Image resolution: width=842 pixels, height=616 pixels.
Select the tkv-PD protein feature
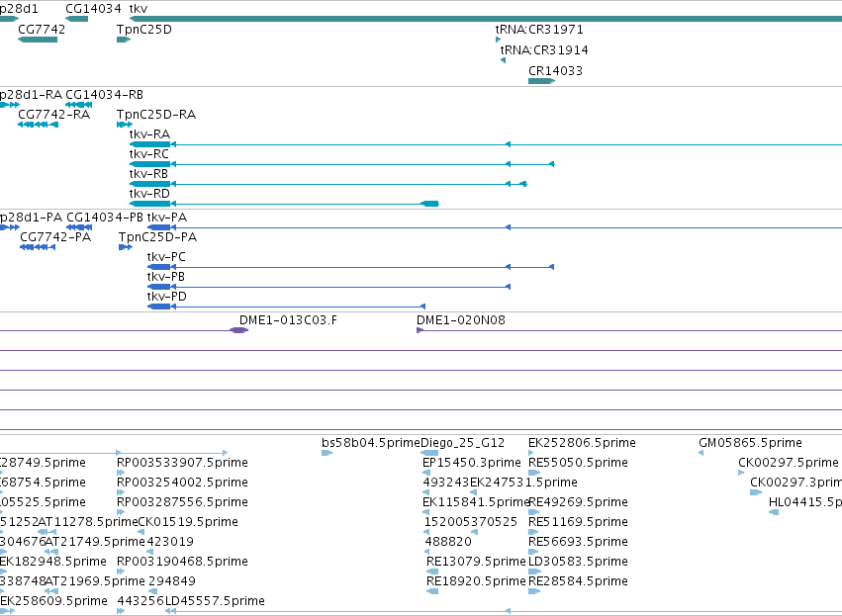286,307
